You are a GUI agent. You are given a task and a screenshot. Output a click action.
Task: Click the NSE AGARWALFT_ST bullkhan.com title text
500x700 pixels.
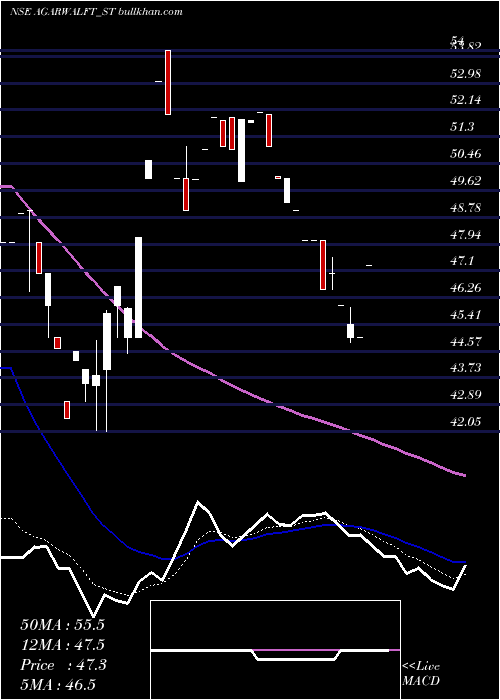pyautogui.click(x=96, y=12)
